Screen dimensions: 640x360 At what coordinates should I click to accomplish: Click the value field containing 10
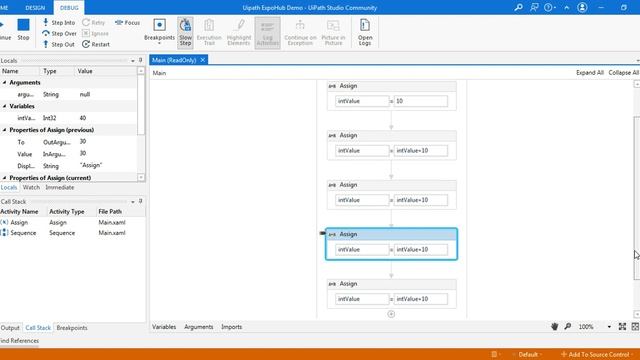coord(420,101)
